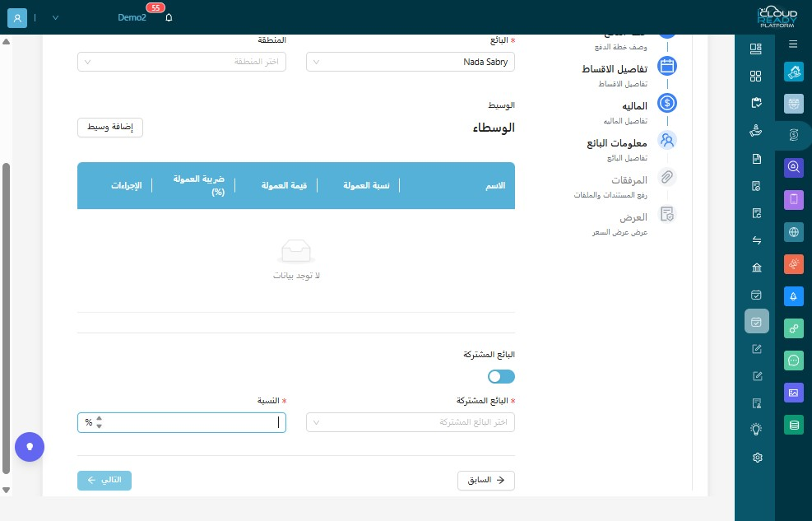Screen dimensions: 812x521
Task: Open the dashboard layout icon in inner sidebar
Action: click(755, 49)
